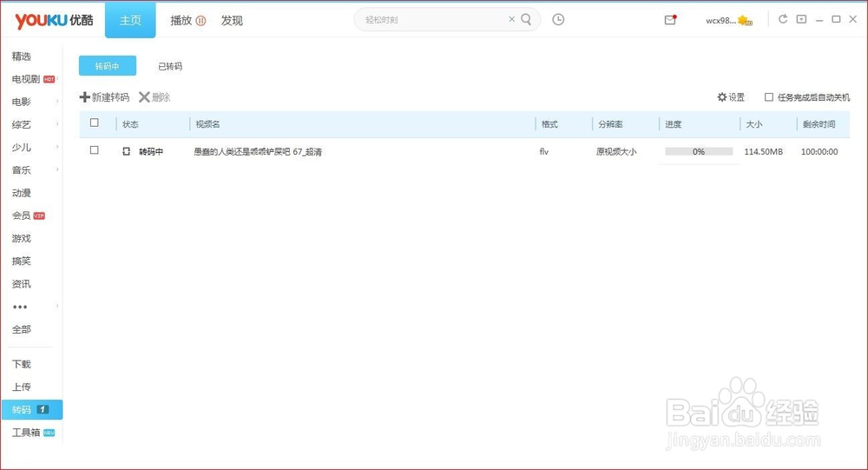Click the transcoding status icon in row
The width and height of the screenshot is (868, 470).
[126, 151]
